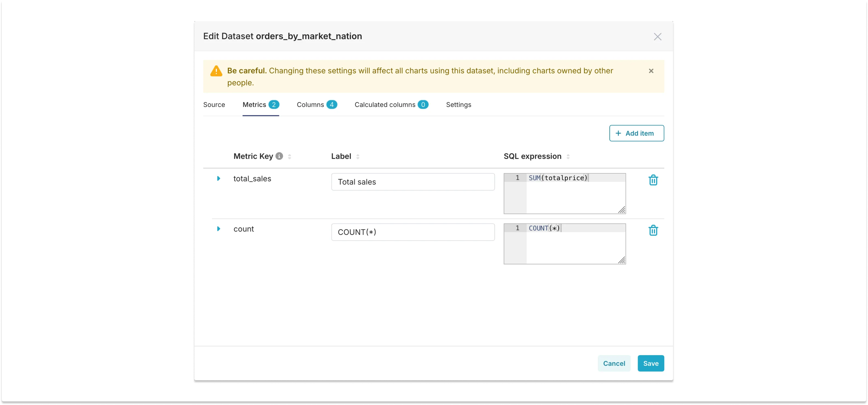868x405 pixels.
Task: Click the warning triangle in the banner
Action: click(x=216, y=71)
